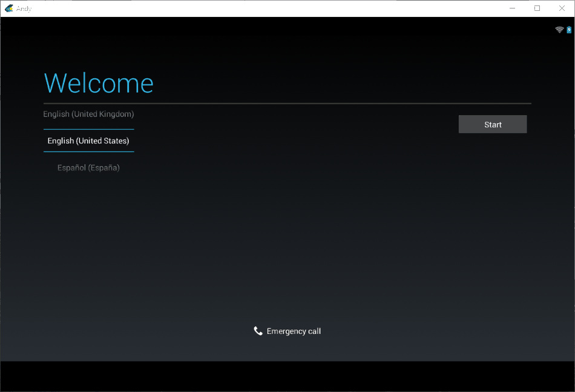
Task: Close the Andy emulator window
Action: coord(562,8)
